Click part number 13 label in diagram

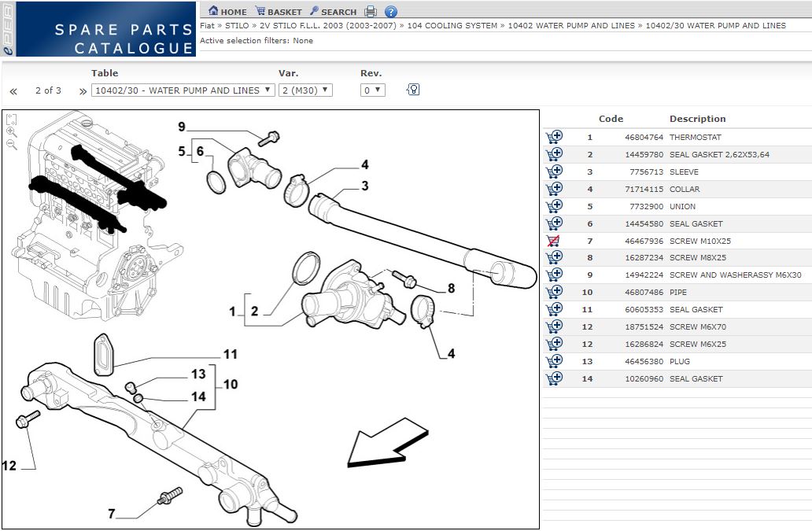[198, 374]
